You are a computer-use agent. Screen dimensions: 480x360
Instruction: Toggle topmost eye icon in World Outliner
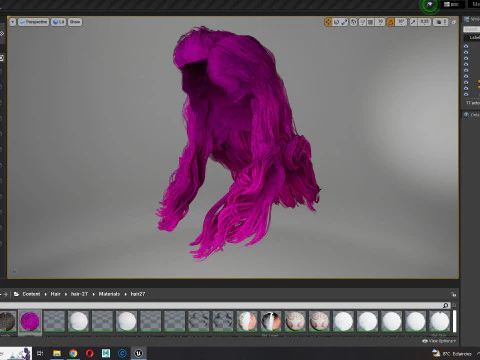(x=466, y=46)
